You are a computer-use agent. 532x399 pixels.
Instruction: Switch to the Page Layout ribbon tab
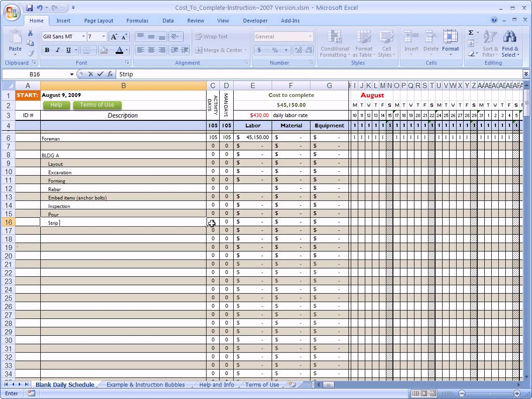tap(98, 21)
